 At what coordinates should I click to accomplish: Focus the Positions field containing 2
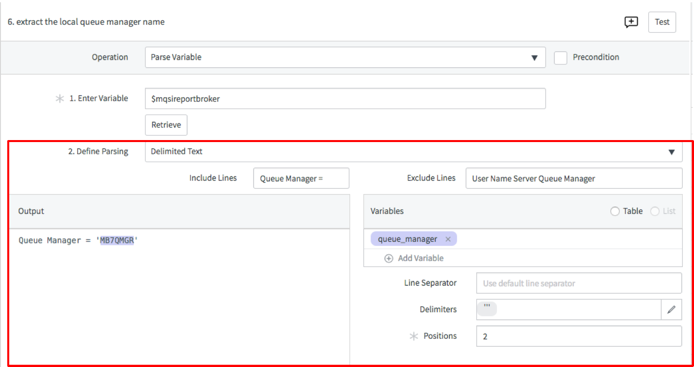[x=579, y=336]
